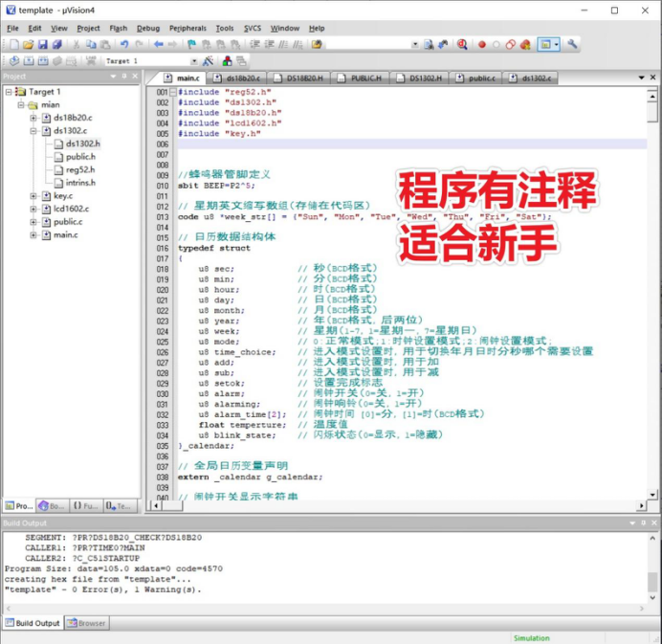Viewport: 662px width, 644px height.
Task: Open the Flash menu
Action: pyautogui.click(x=119, y=29)
